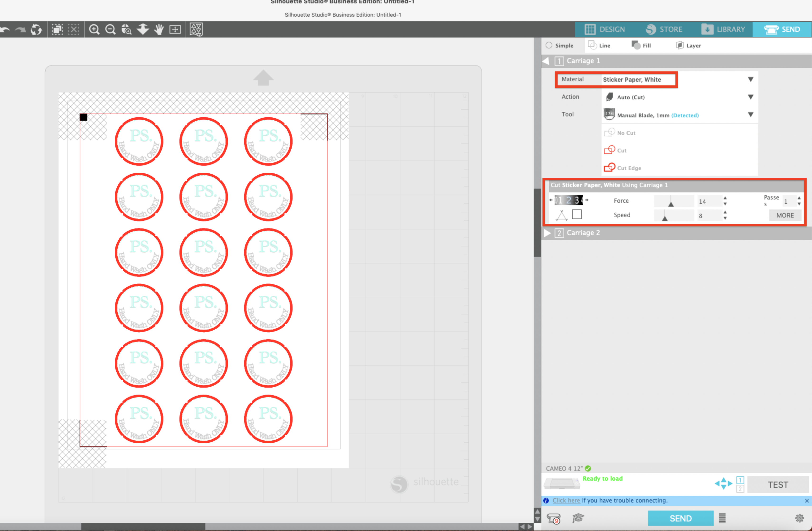Click the Fit to Window icon
The image size is (812, 531).
pos(175,29)
